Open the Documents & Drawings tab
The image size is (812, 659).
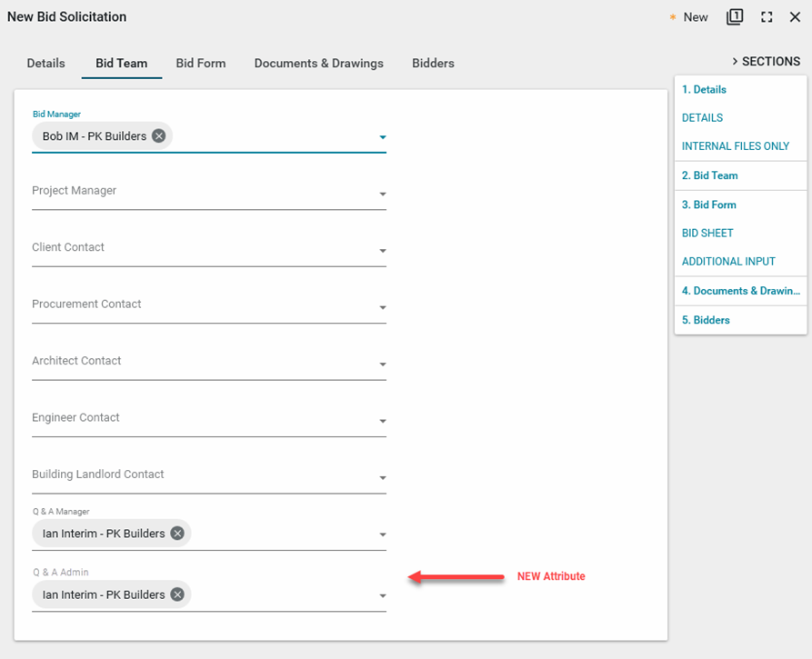[x=318, y=64]
